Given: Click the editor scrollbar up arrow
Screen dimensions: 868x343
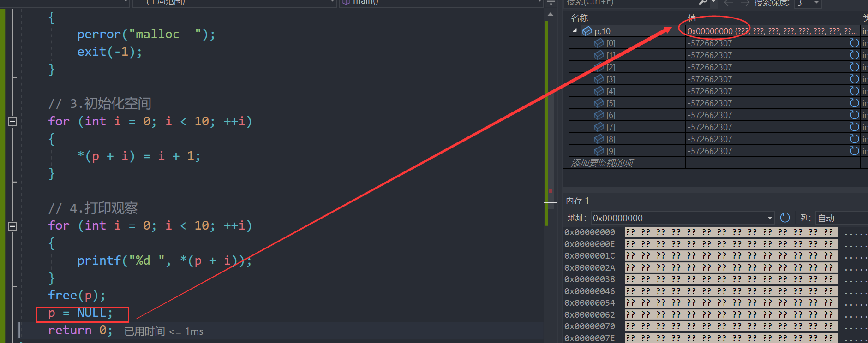Looking at the screenshot, I should tap(550, 15).
